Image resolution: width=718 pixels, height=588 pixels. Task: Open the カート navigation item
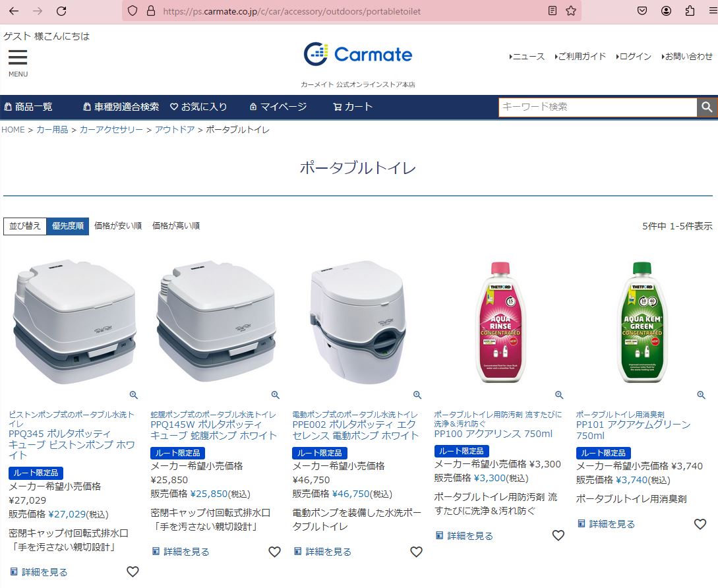[353, 107]
